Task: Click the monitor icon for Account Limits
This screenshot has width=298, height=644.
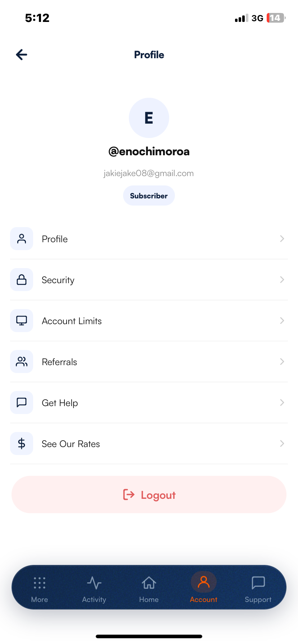Action: tap(22, 321)
